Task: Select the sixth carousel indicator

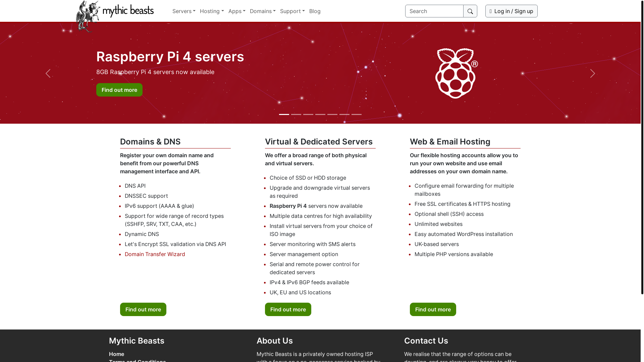Action: pos(344,114)
